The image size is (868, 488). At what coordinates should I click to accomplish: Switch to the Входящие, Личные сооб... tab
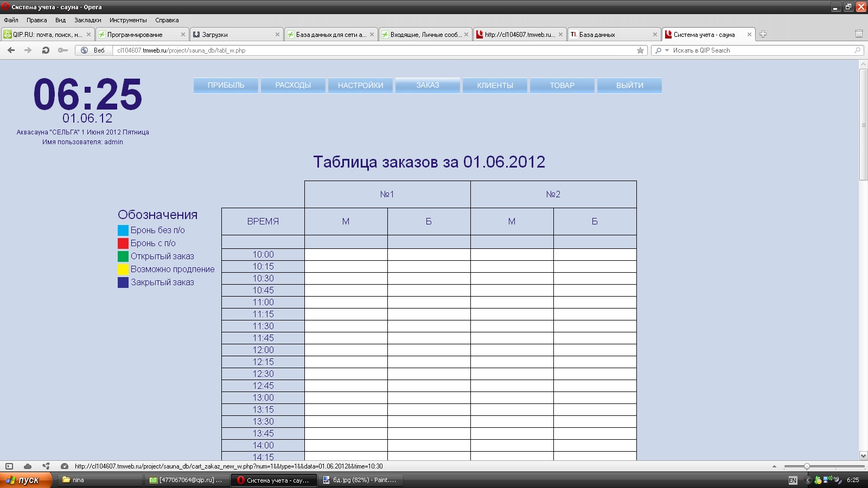coord(425,34)
